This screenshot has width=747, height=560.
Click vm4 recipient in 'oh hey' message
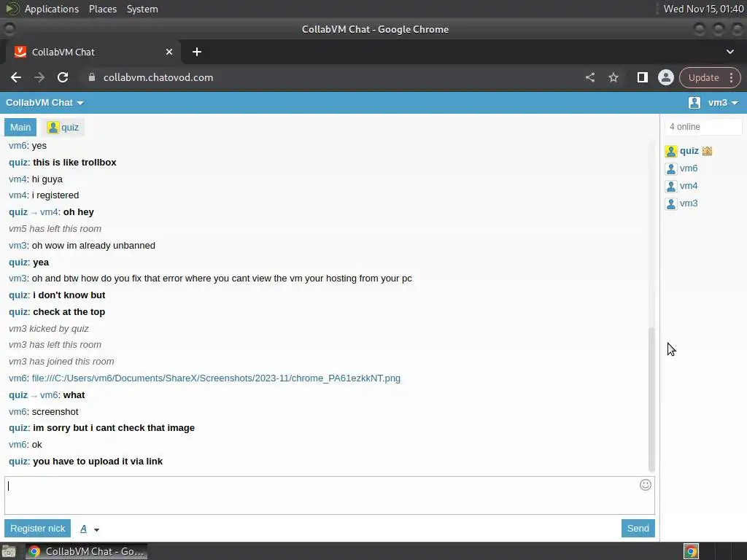pyautogui.click(x=49, y=212)
